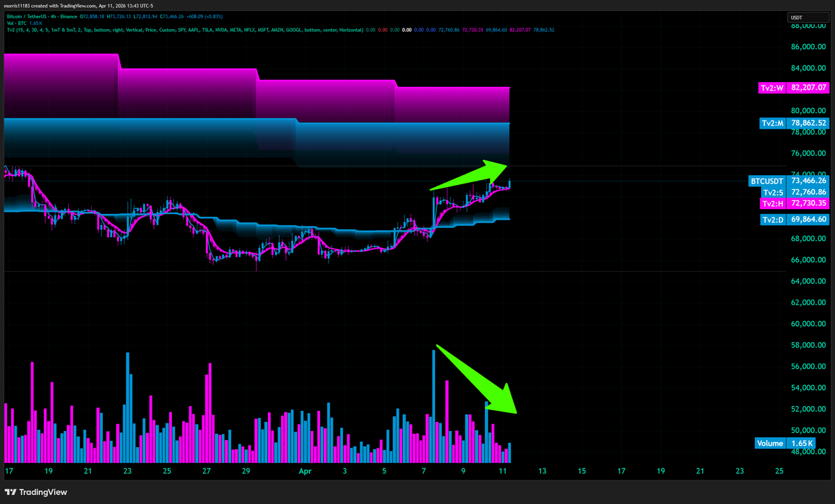Viewport: 835px width, 504px height.
Task: Click the Tv2:D 69,864.60 price label
Action: coord(795,219)
